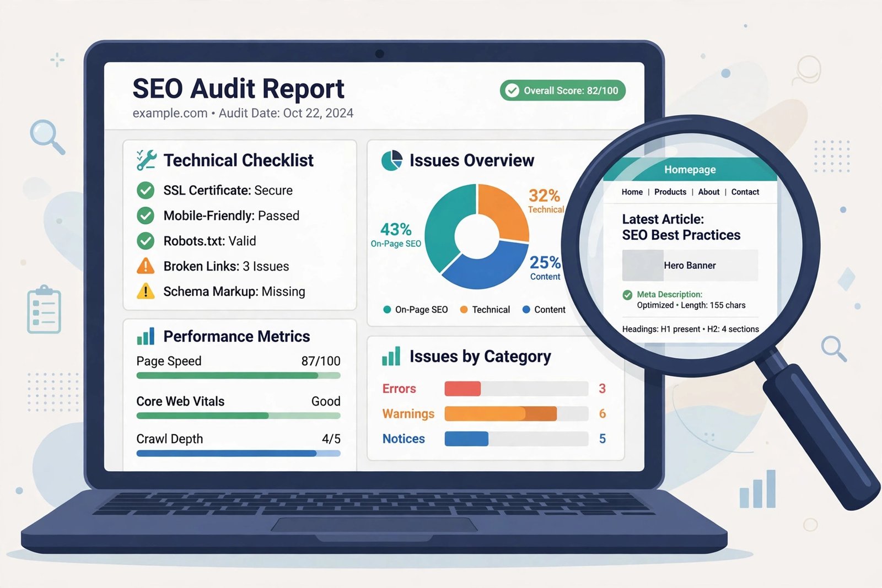Viewport: 882px width, 588px height.
Task: Click the green check next to Mobile-Friendly
Action: pos(146,215)
